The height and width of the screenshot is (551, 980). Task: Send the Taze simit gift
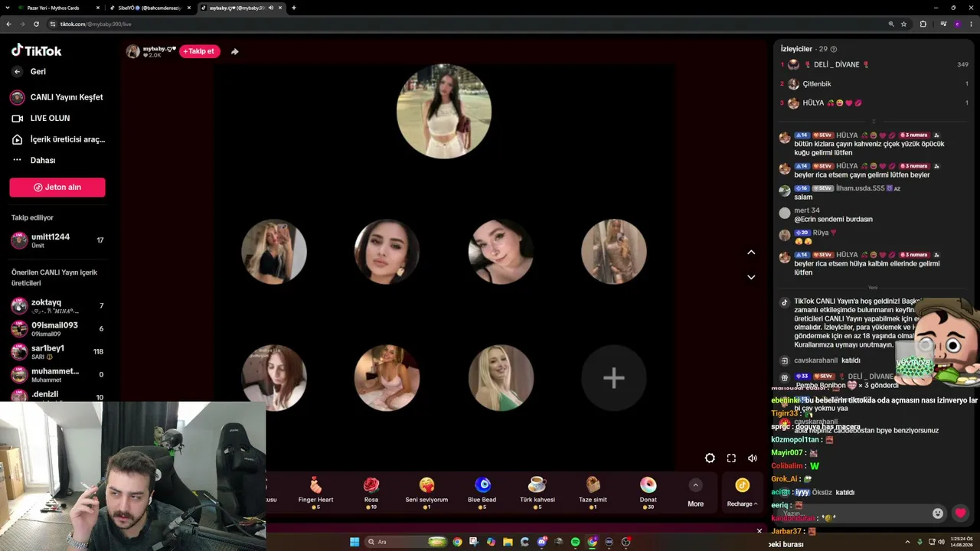[593, 492]
